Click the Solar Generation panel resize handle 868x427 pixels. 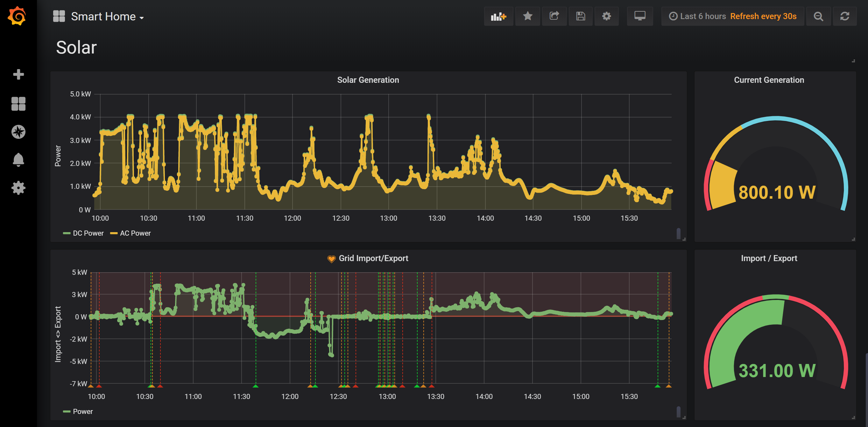click(684, 239)
